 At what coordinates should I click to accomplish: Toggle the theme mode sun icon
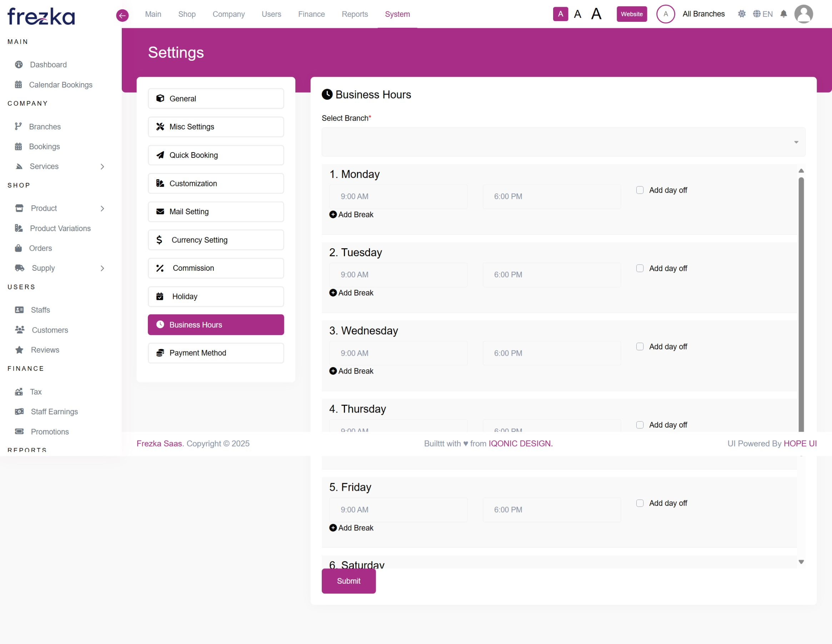(741, 14)
